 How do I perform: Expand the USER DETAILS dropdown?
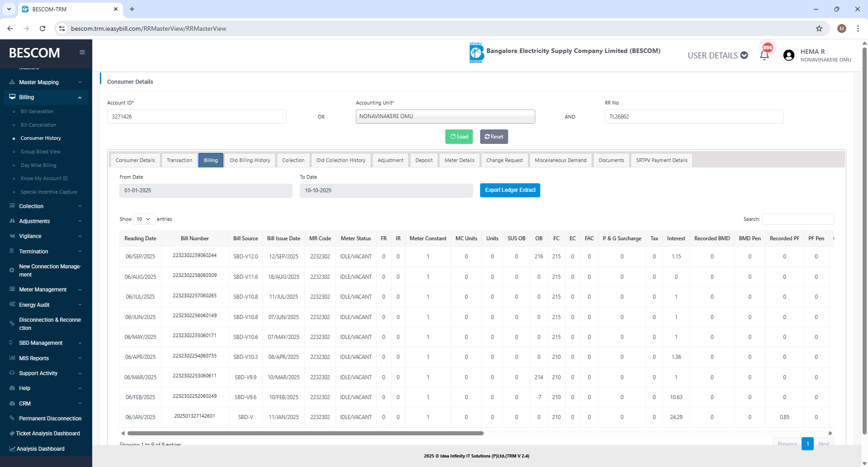pyautogui.click(x=717, y=55)
